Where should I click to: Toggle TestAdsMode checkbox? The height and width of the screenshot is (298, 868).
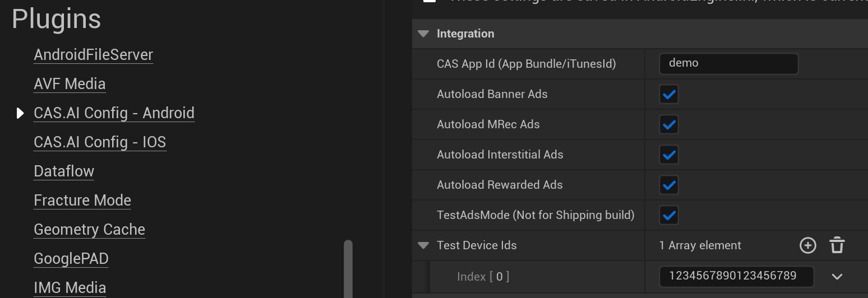669,215
